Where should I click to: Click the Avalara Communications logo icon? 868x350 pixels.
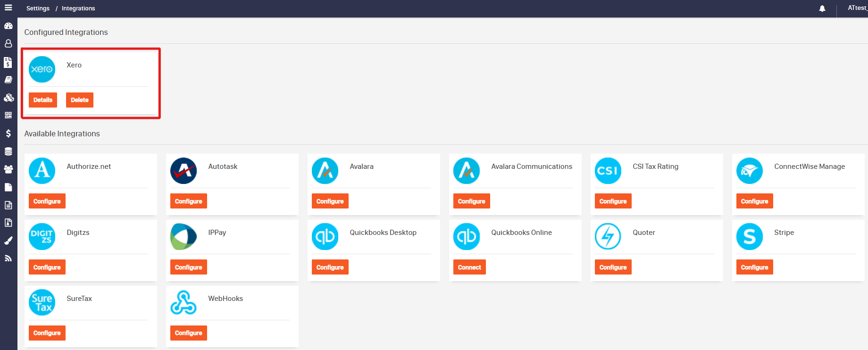467,171
